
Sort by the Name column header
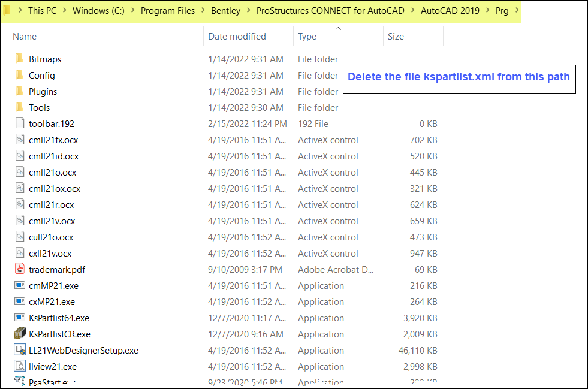pyautogui.click(x=25, y=37)
